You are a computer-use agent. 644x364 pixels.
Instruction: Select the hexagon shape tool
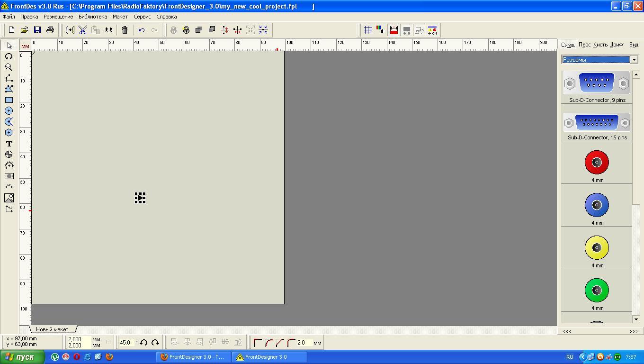[9, 133]
